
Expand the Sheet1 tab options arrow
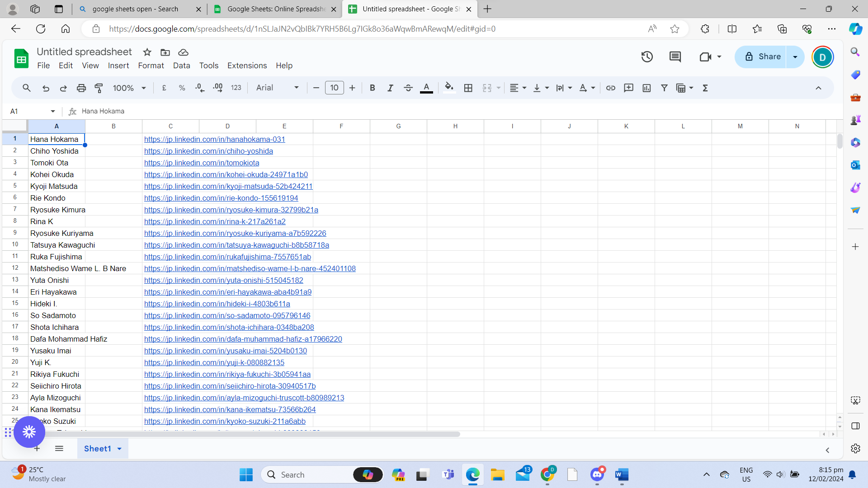119,449
